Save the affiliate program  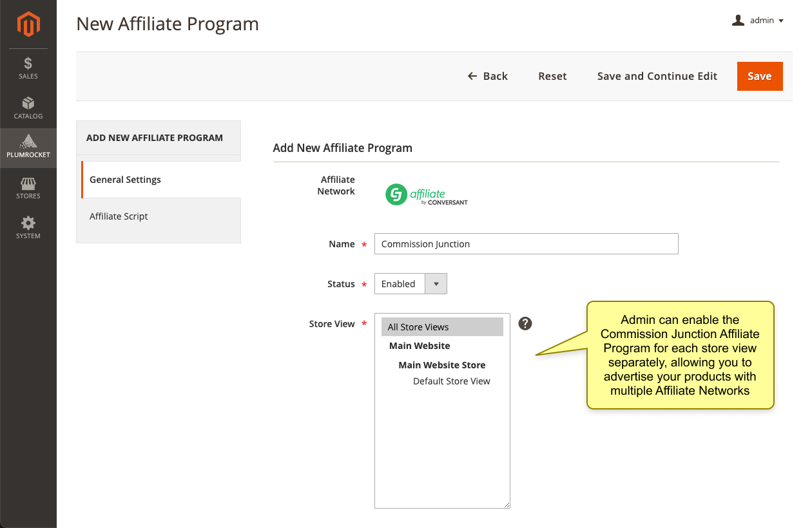pyautogui.click(x=760, y=76)
